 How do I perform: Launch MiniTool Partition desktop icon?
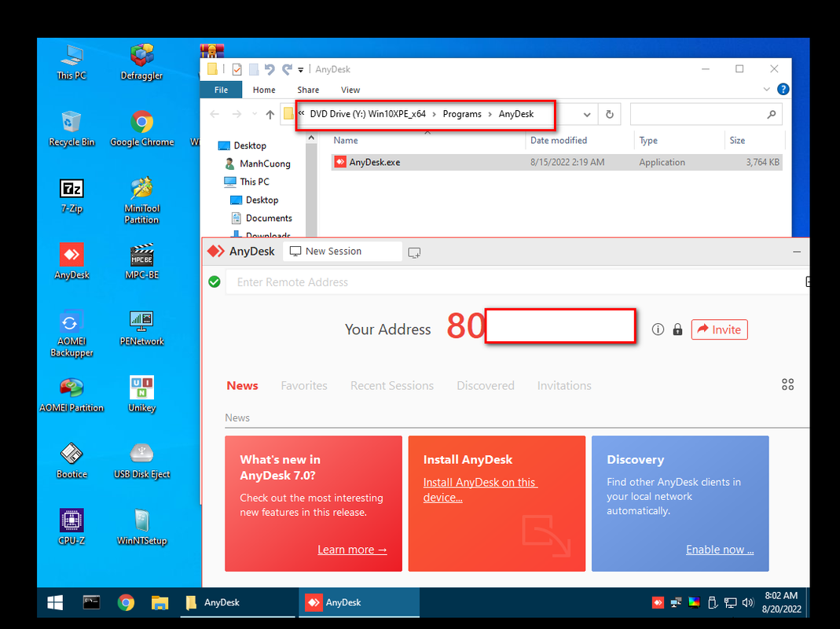coord(142,200)
